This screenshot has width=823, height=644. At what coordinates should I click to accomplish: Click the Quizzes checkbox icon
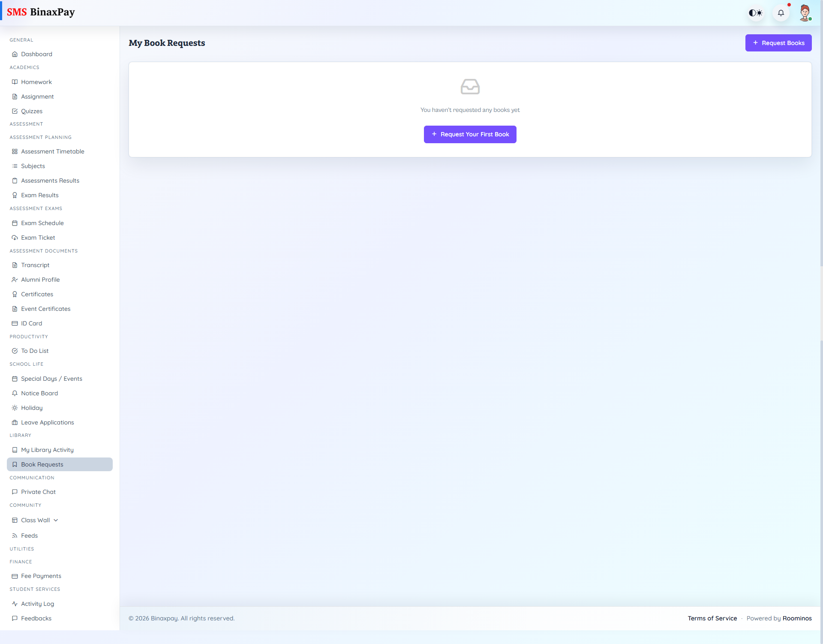(x=15, y=111)
